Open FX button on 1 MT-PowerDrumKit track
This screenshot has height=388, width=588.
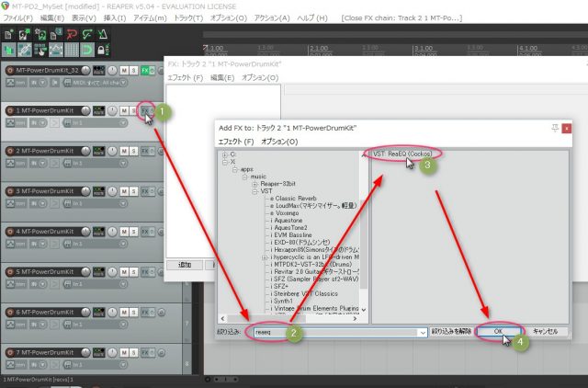(145, 110)
